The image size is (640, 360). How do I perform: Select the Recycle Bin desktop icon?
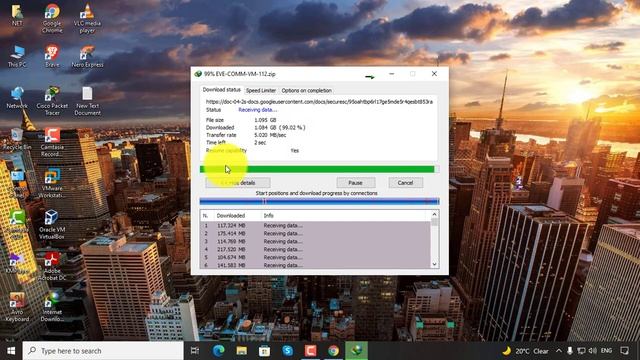tap(17, 139)
